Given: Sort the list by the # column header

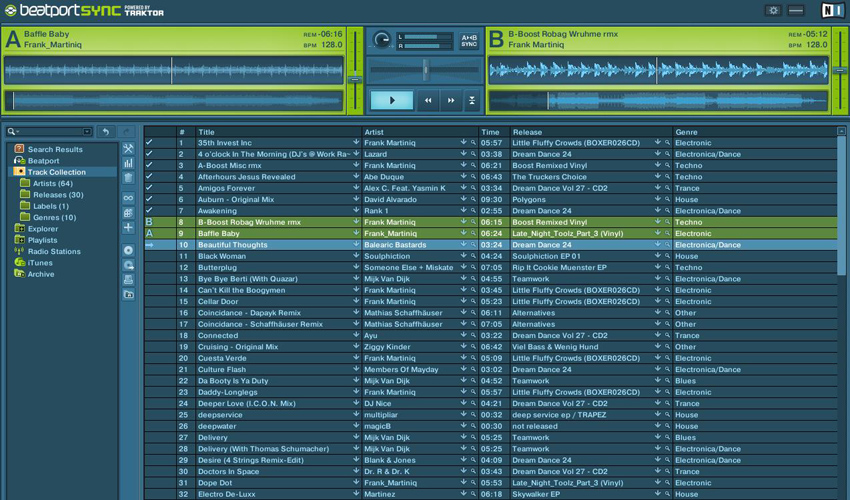Looking at the screenshot, I should 186,132.
